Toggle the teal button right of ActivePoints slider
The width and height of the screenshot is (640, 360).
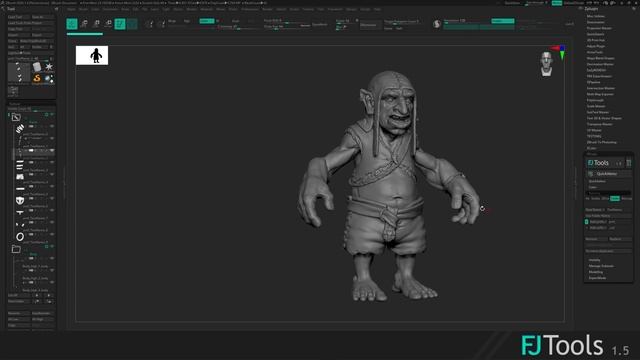[502, 21]
